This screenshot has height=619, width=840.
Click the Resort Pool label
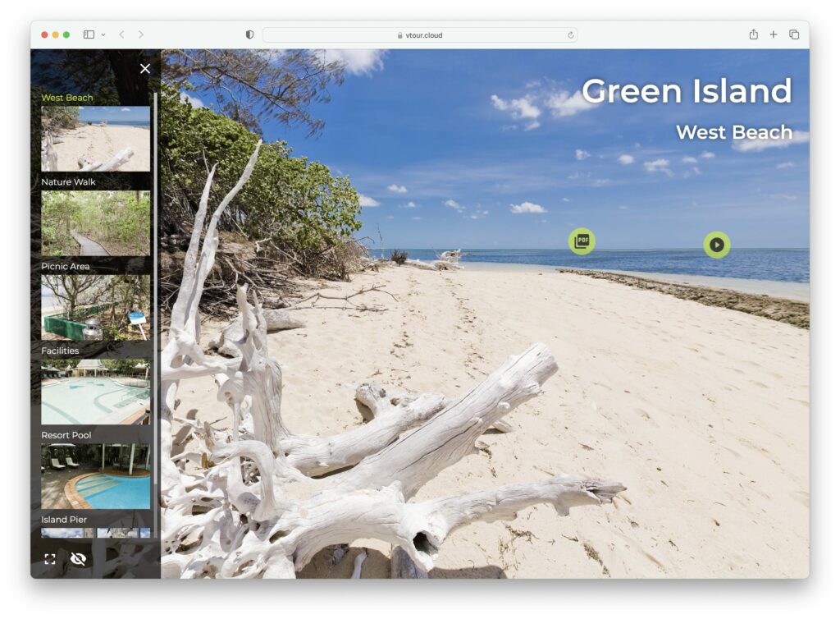click(66, 435)
